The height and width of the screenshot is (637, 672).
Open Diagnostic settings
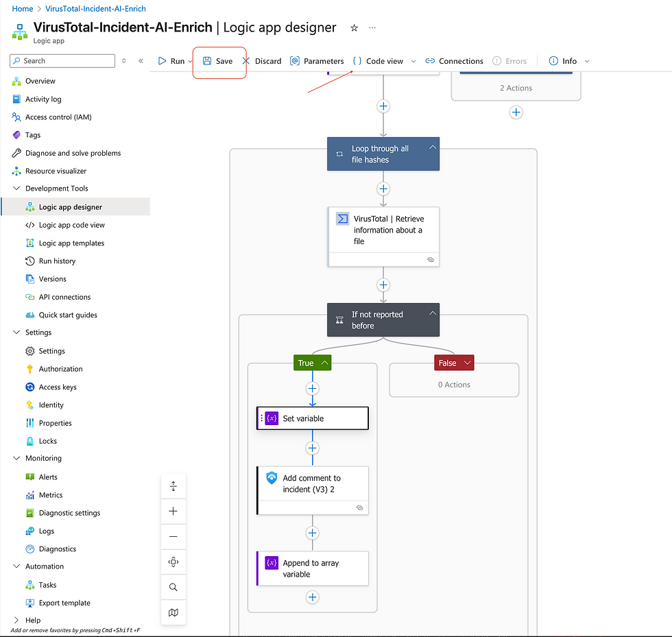(69, 513)
